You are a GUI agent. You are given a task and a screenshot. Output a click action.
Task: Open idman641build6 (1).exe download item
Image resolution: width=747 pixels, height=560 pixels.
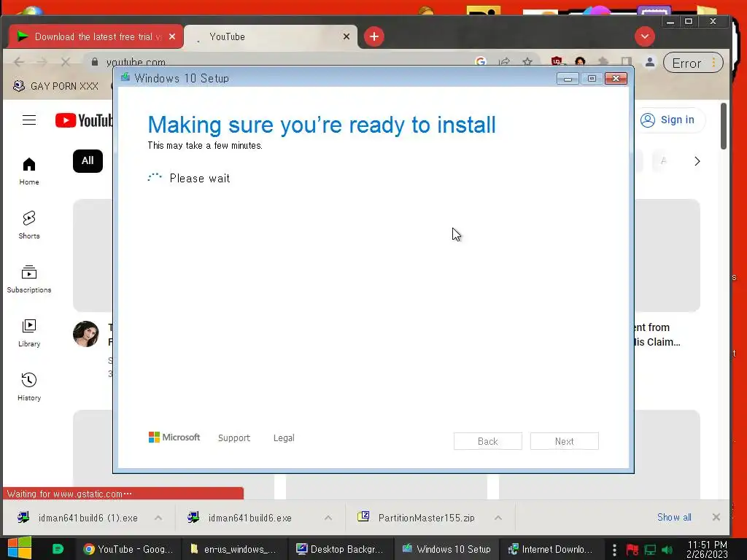(x=88, y=518)
